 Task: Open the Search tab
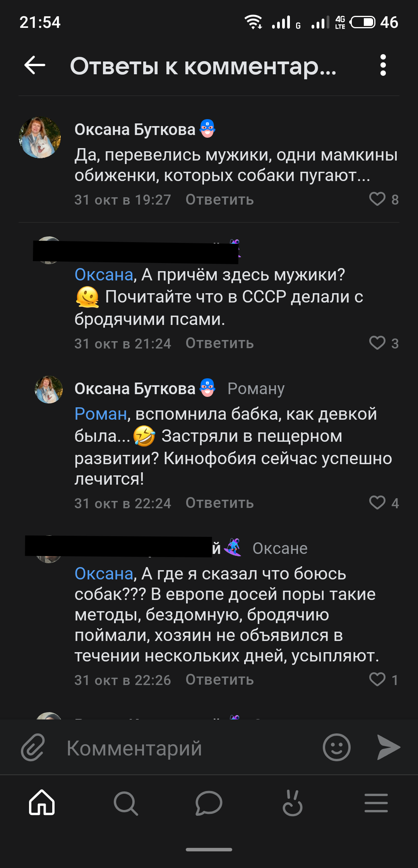tap(125, 803)
